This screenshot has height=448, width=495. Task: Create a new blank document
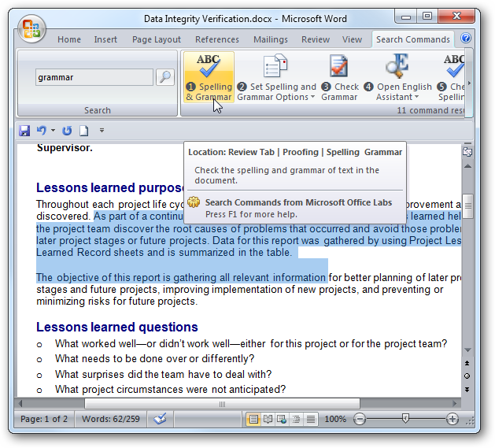[83, 131]
